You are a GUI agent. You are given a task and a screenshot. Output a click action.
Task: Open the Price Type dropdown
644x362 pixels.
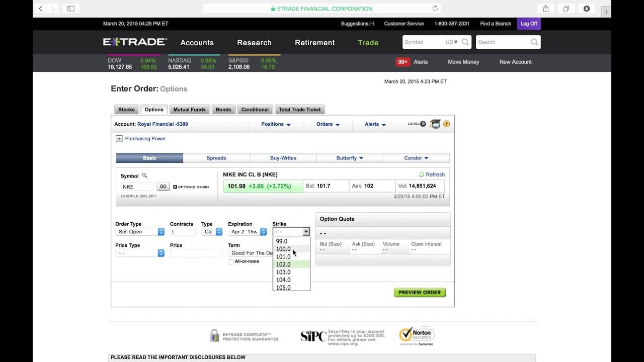coord(140,253)
